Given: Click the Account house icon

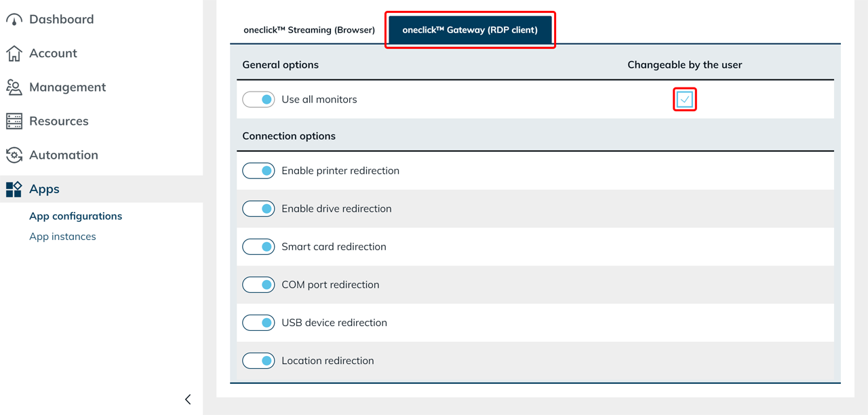Looking at the screenshot, I should click(14, 54).
